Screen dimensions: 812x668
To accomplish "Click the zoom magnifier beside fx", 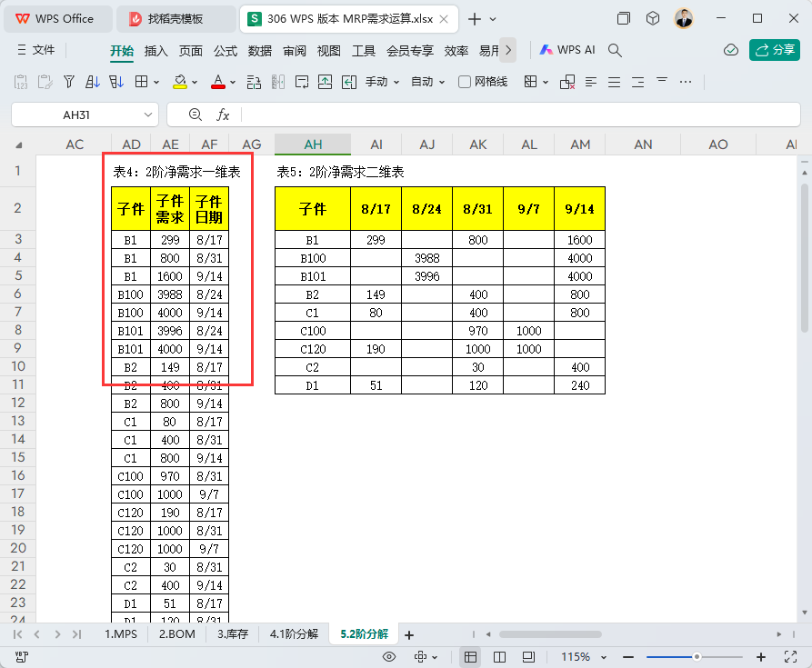I will [x=195, y=115].
